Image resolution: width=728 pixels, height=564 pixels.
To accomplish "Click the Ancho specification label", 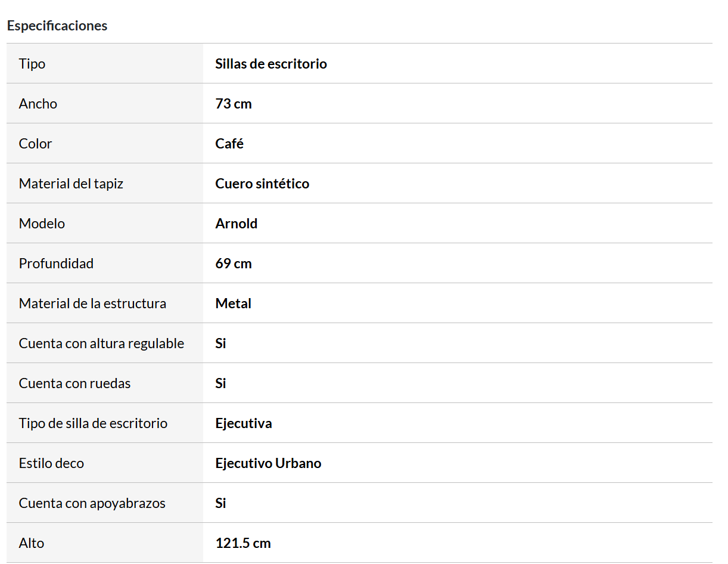I will 38,104.
